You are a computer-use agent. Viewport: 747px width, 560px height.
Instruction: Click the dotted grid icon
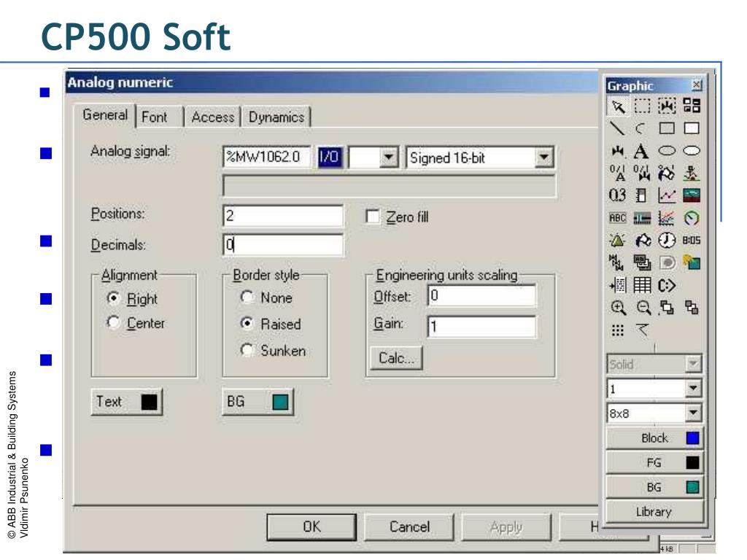(x=617, y=330)
